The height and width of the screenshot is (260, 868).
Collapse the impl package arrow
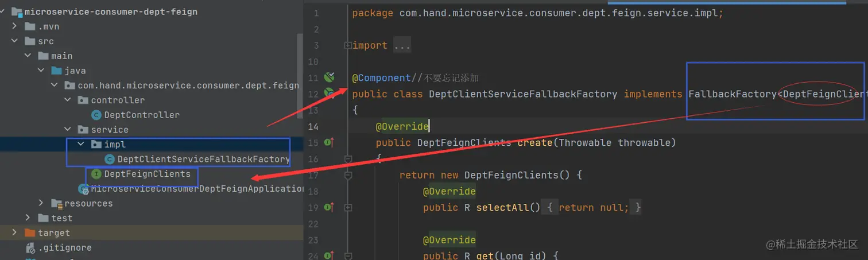(x=81, y=144)
